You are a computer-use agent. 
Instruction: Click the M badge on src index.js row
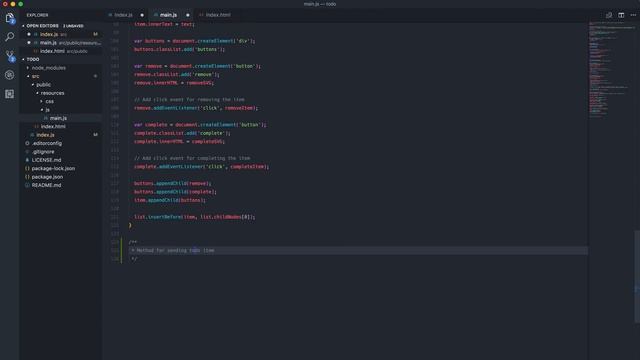95,135
